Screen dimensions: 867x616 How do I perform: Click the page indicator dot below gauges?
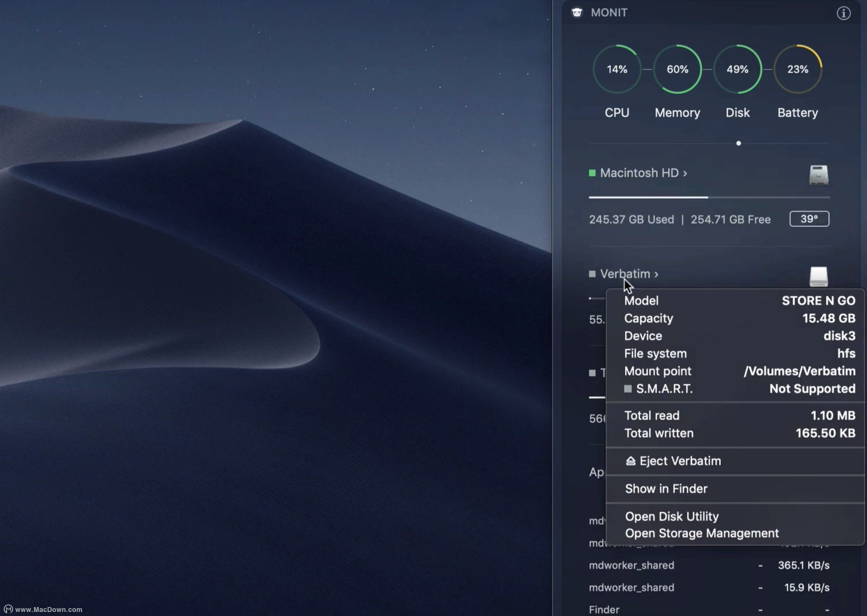click(738, 143)
